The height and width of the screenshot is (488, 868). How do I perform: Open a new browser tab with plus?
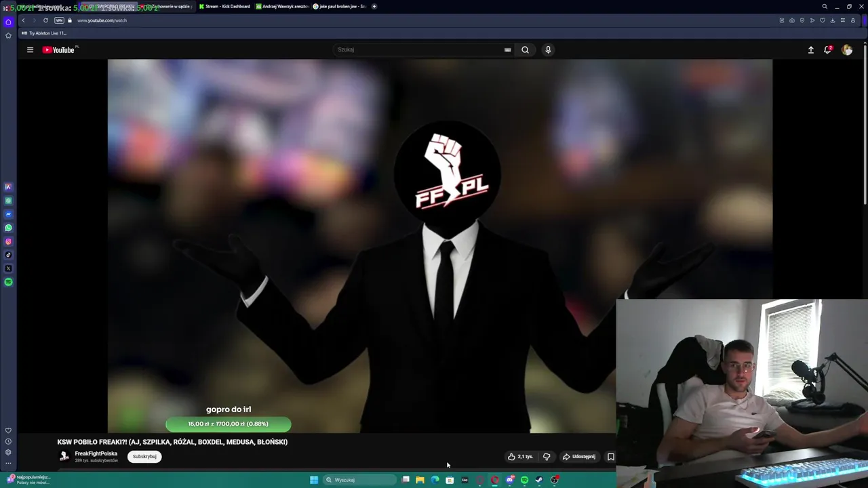[x=374, y=6]
